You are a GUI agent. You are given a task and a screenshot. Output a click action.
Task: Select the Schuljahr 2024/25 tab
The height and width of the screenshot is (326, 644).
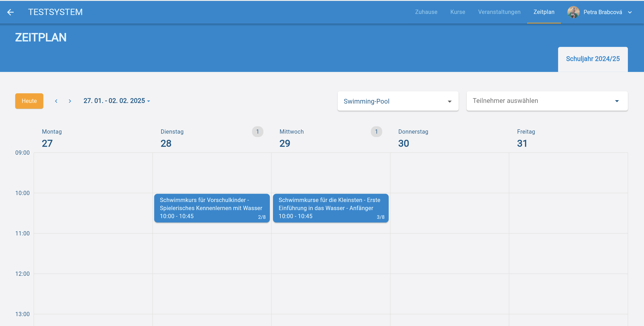592,59
